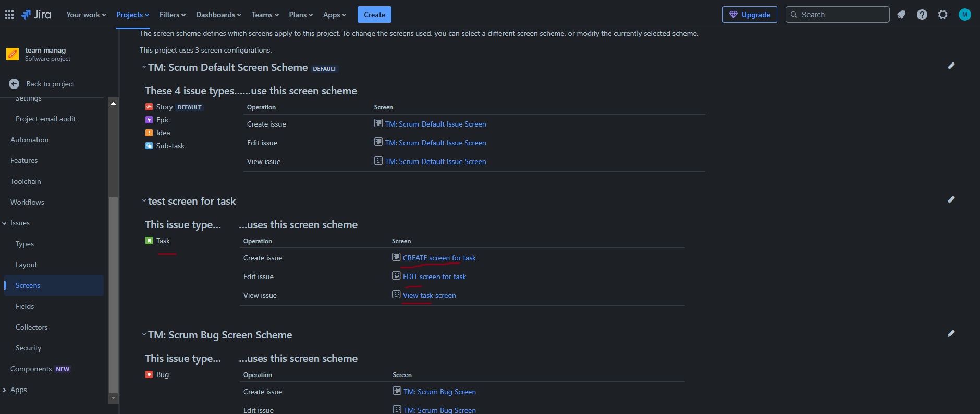Image resolution: width=980 pixels, height=414 pixels.
Task: Open the CREATE screen for task link
Action: [439, 258]
